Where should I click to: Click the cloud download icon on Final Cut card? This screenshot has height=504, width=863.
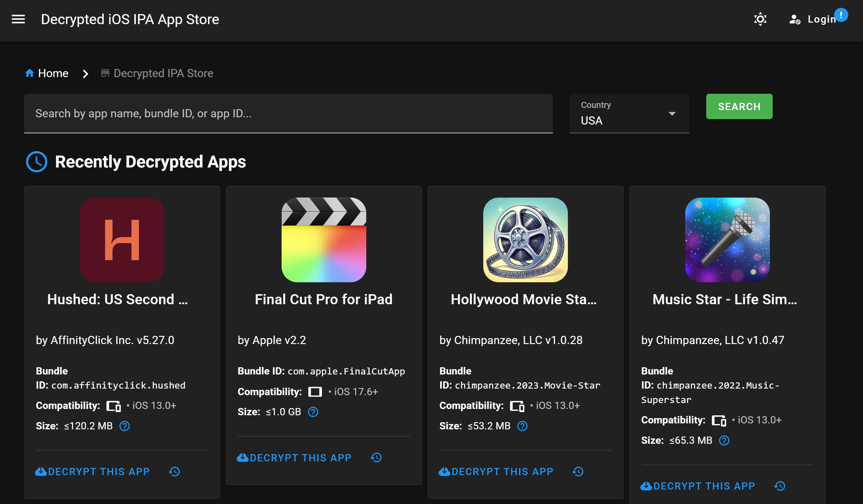[242, 458]
